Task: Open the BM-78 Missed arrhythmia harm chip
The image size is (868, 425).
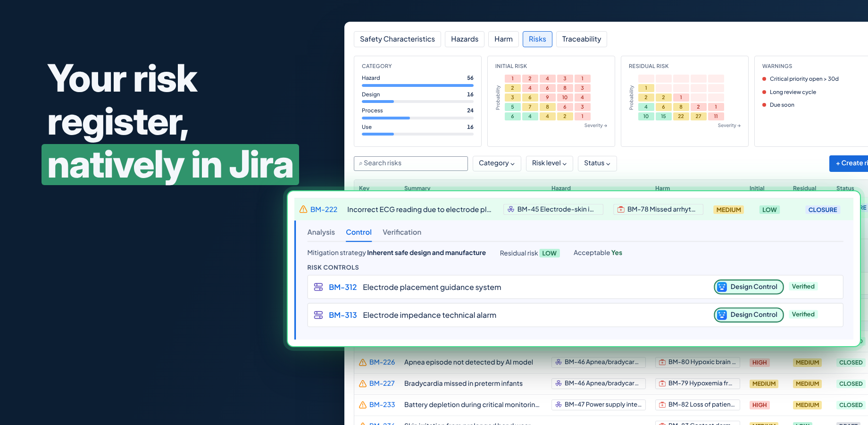Action: pyautogui.click(x=658, y=209)
